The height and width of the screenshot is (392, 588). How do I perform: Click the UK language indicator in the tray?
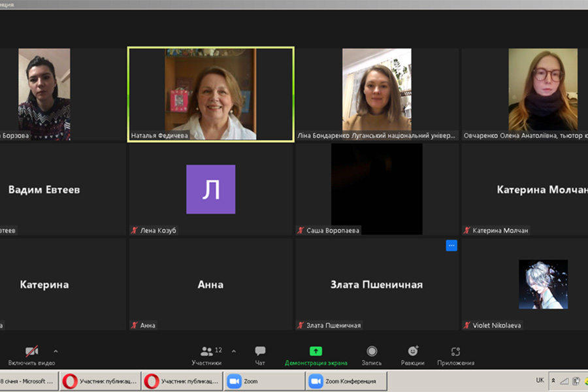point(540,380)
